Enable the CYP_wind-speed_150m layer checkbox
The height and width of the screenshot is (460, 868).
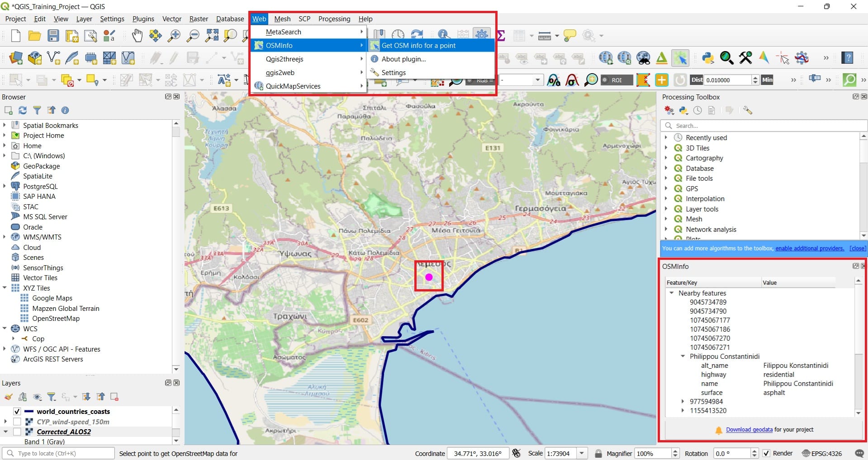[x=17, y=422]
